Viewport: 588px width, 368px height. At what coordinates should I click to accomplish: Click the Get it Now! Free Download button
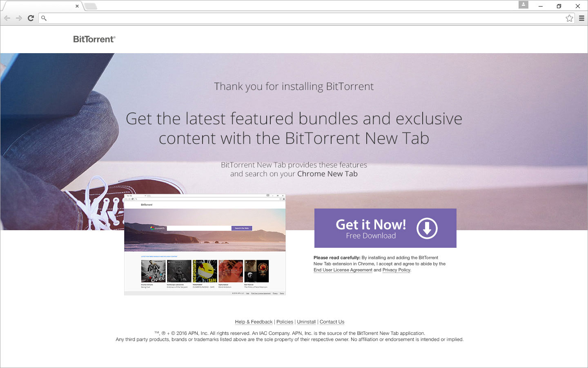(x=385, y=228)
